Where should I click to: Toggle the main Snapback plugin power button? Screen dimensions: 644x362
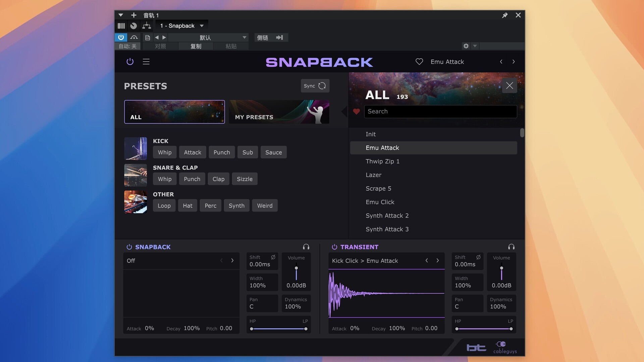pos(130,62)
